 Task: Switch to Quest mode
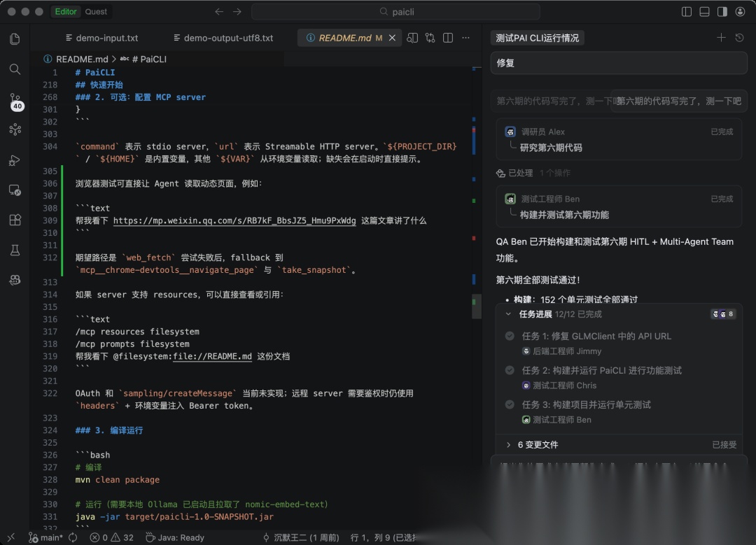point(96,12)
